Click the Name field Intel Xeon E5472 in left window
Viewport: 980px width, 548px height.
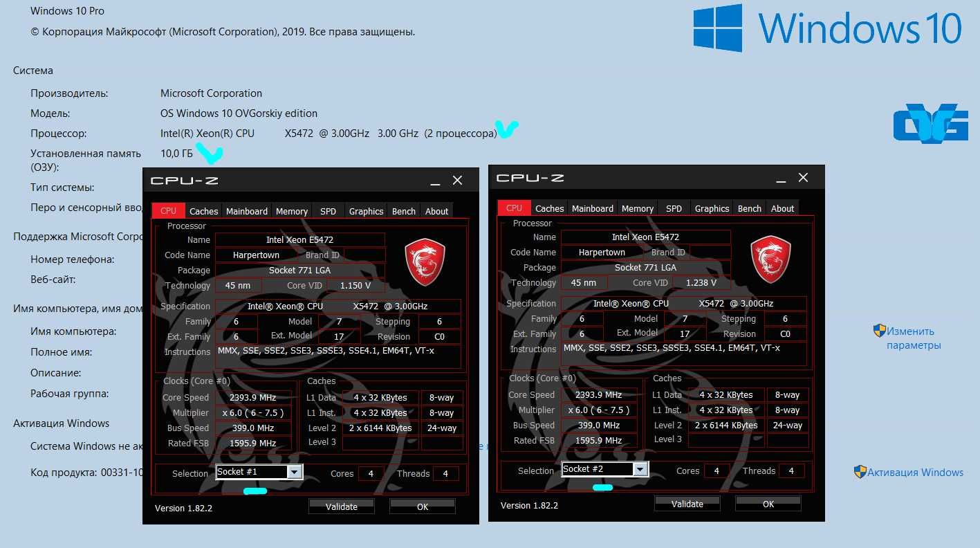tap(299, 239)
